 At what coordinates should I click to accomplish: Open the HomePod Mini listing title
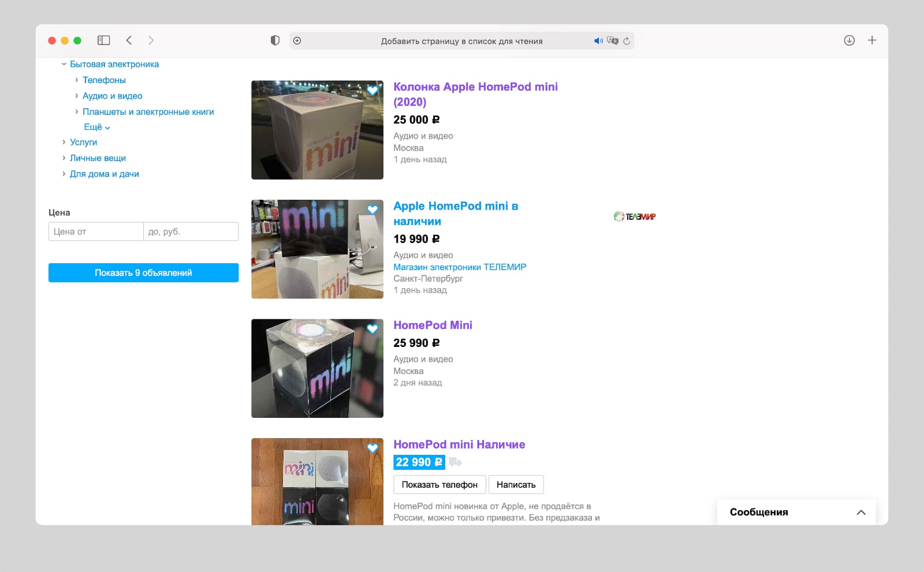tap(433, 325)
